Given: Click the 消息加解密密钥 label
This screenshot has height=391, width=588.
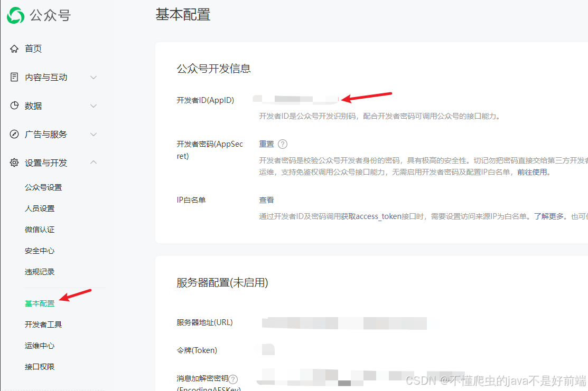Looking at the screenshot, I should (202, 378).
